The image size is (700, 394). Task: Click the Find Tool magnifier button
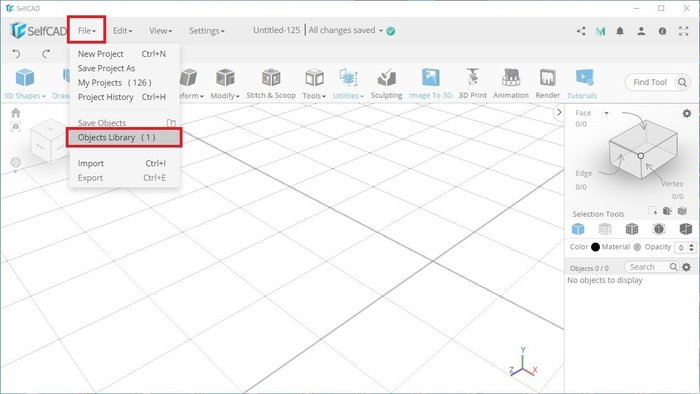click(682, 82)
